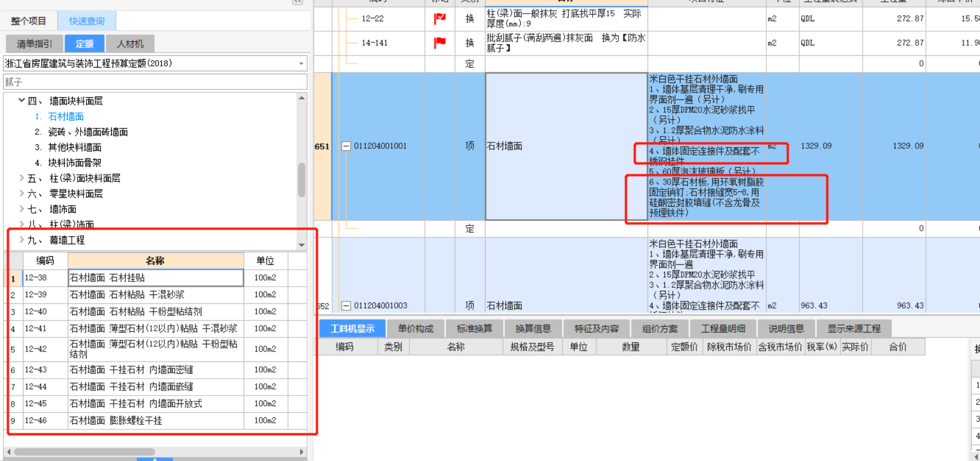
Task: Click left arrow of quota list horizontal scrollbar
Action: (9, 452)
